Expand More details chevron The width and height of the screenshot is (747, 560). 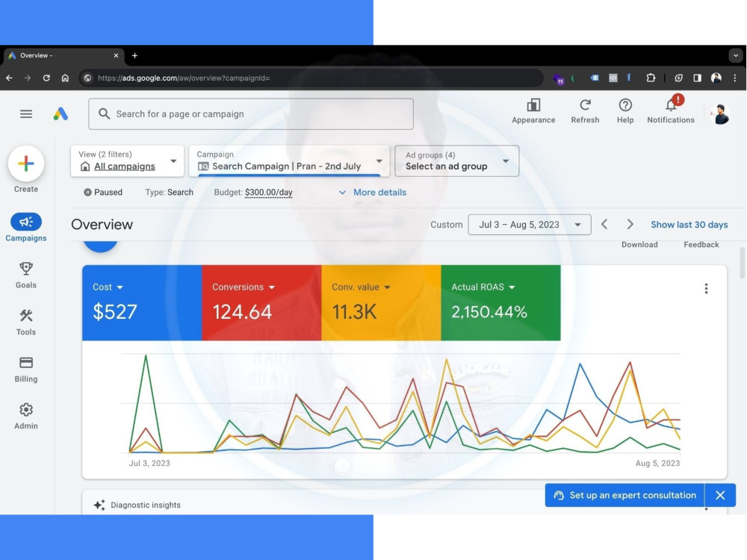click(x=342, y=193)
